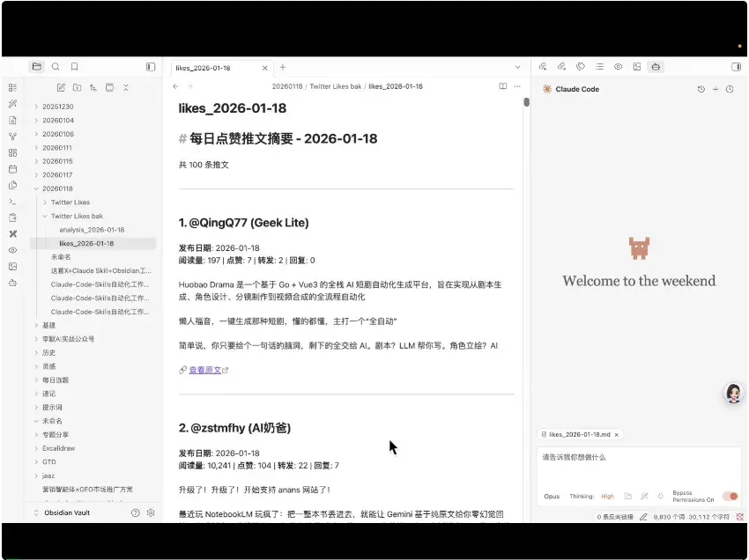Close the likes_2026-01-18 tab
The height and width of the screenshot is (560, 749).
tap(264, 68)
